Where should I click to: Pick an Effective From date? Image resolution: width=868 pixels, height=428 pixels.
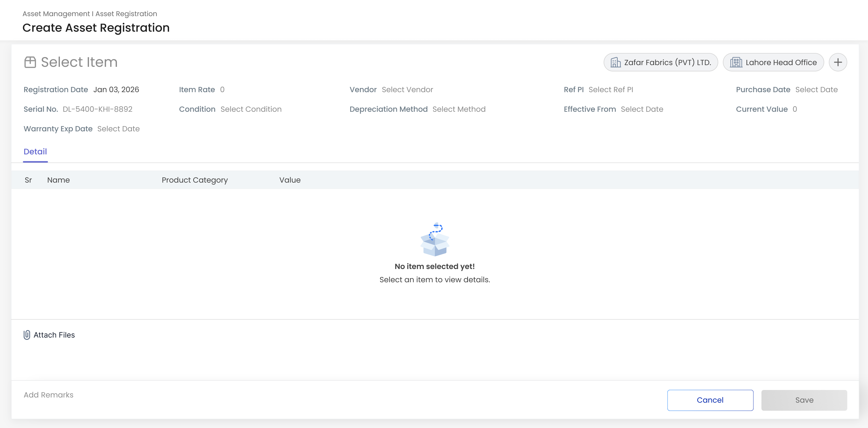pos(642,109)
